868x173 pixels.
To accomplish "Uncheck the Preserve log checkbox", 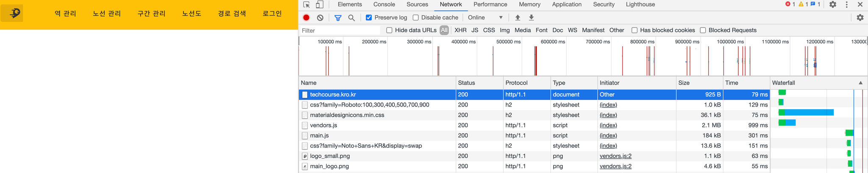I will pos(369,18).
